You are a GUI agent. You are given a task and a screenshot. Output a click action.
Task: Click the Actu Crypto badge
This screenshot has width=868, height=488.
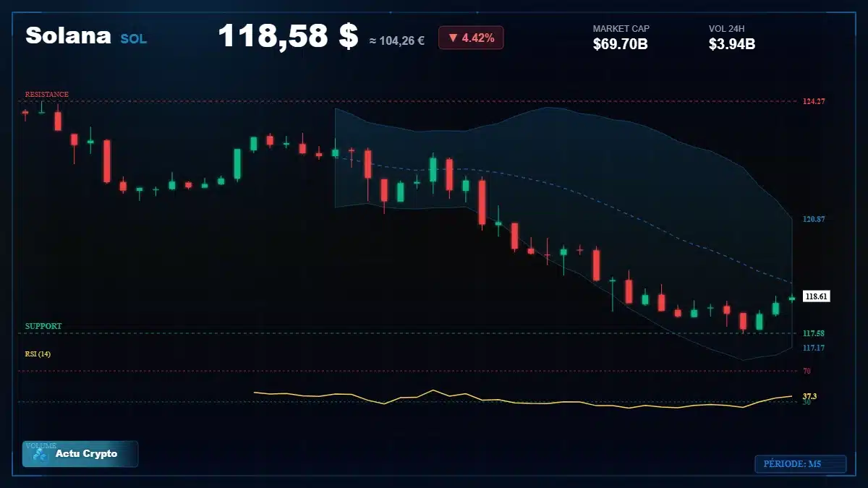80,454
